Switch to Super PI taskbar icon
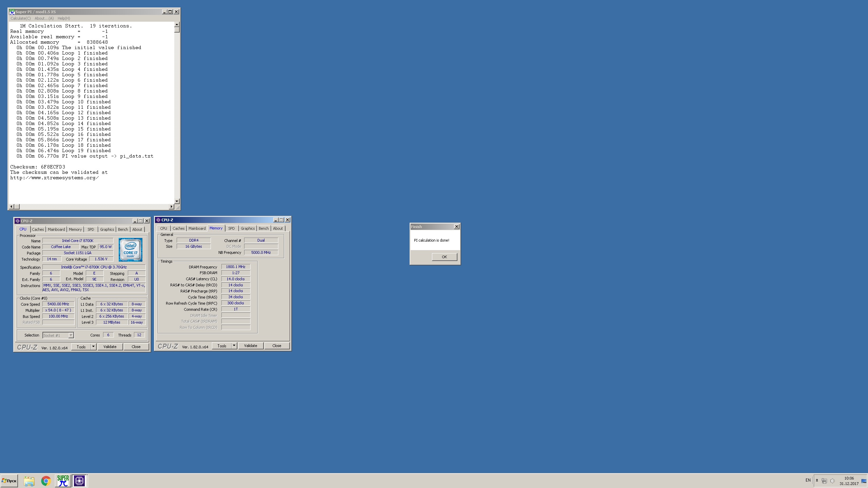 pos(63,481)
